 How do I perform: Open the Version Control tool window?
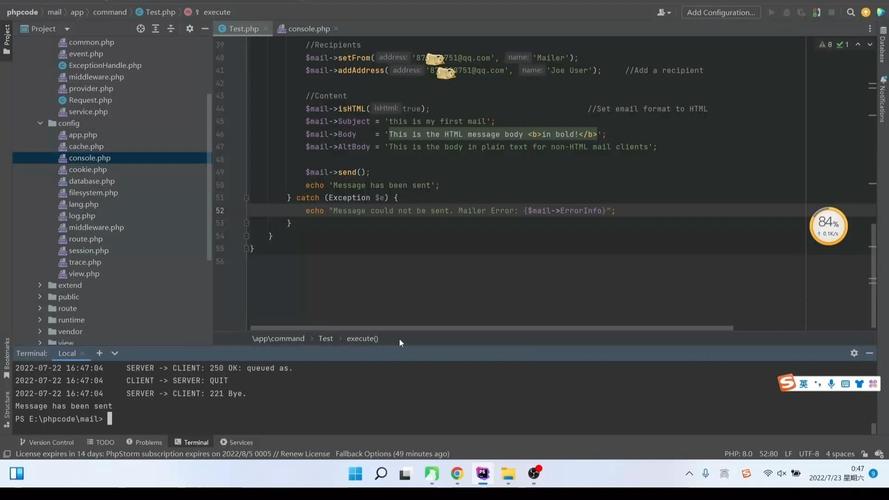click(x=46, y=442)
